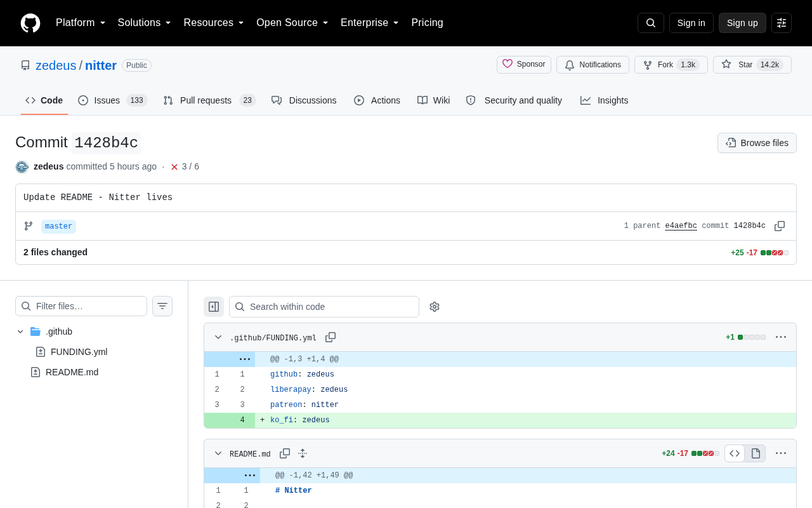This screenshot has height=508, width=812.
Task: Open the zedeus owner link in repo title
Action: point(56,65)
